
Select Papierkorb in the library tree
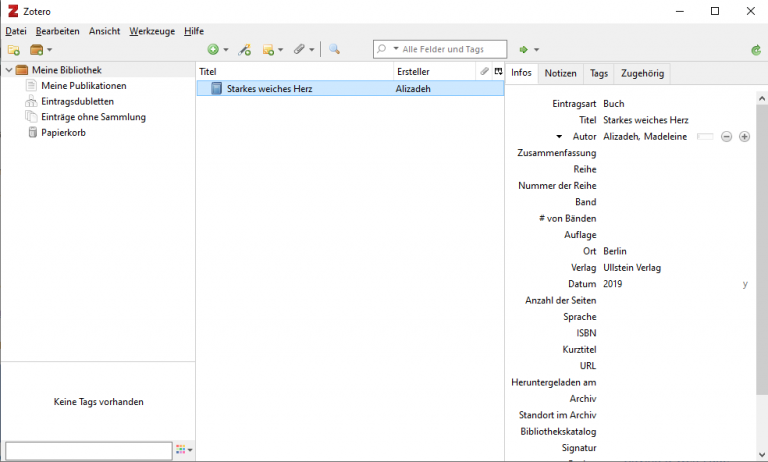coord(63,133)
